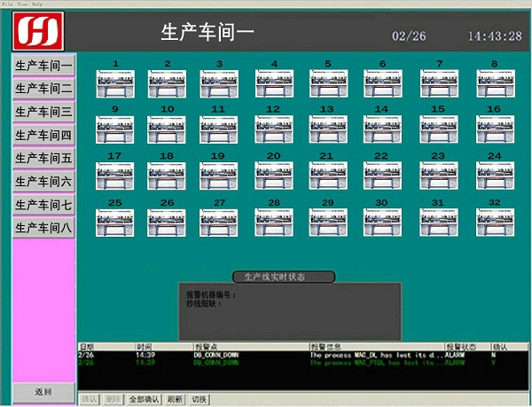Select machine 1 icon in the grid
Screen dimensions: 532x407
114,83
